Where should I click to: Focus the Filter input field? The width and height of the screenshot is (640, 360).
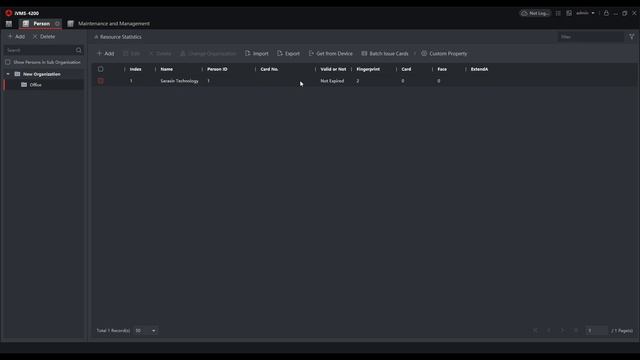(x=591, y=37)
